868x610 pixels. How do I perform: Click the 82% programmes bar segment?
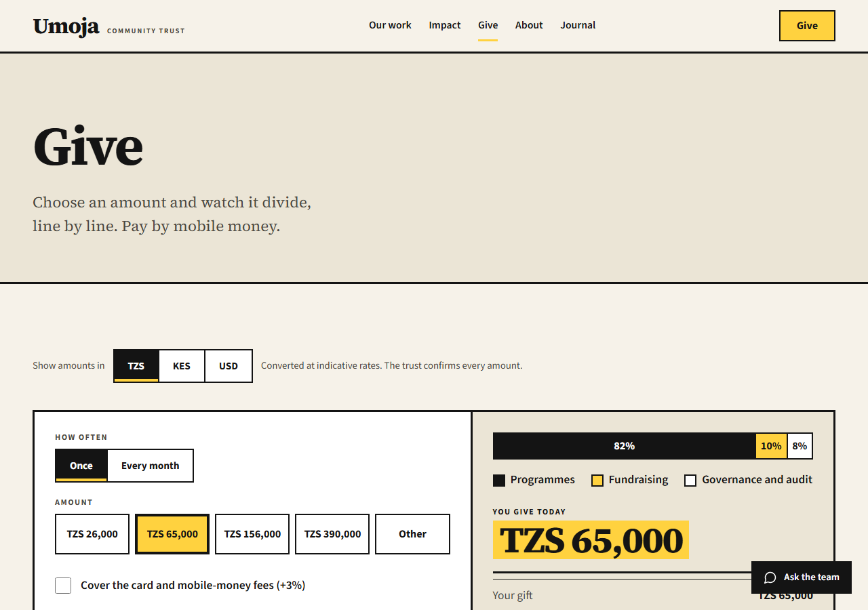[625, 446]
